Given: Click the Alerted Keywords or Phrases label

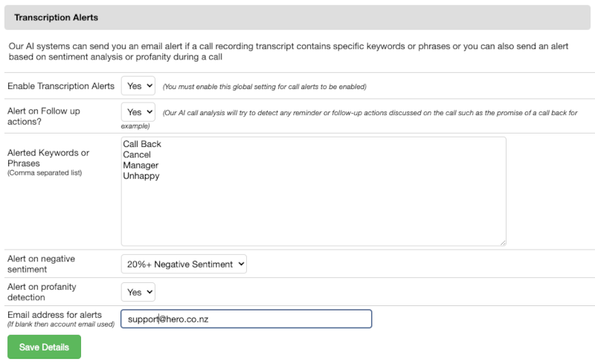Looking at the screenshot, I should [x=48, y=158].
